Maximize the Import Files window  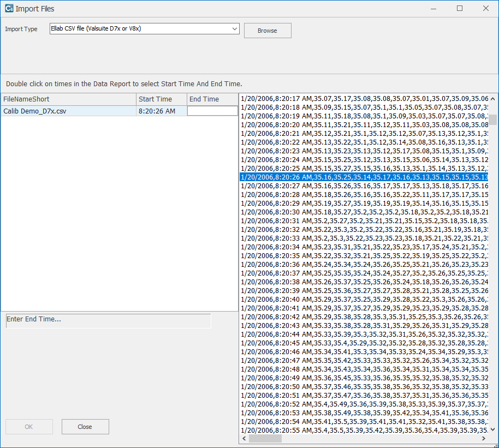[x=460, y=9]
